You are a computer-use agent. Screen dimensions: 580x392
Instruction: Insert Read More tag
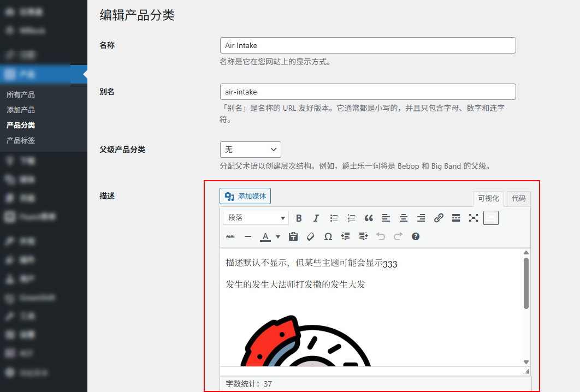456,218
